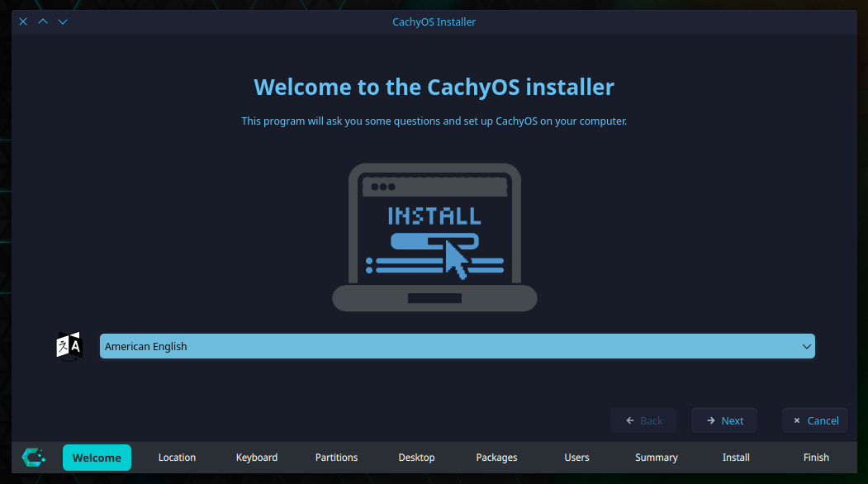Image resolution: width=868 pixels, height=484 pixels.
Task: Click the CachyOS logo icon
Action: [33, 458]
